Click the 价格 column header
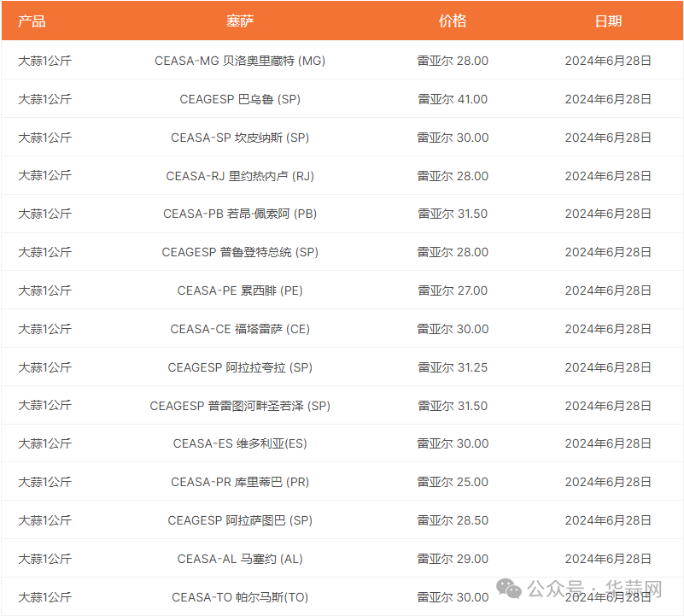This screenshot has width=684, height=616. point(453,21)
